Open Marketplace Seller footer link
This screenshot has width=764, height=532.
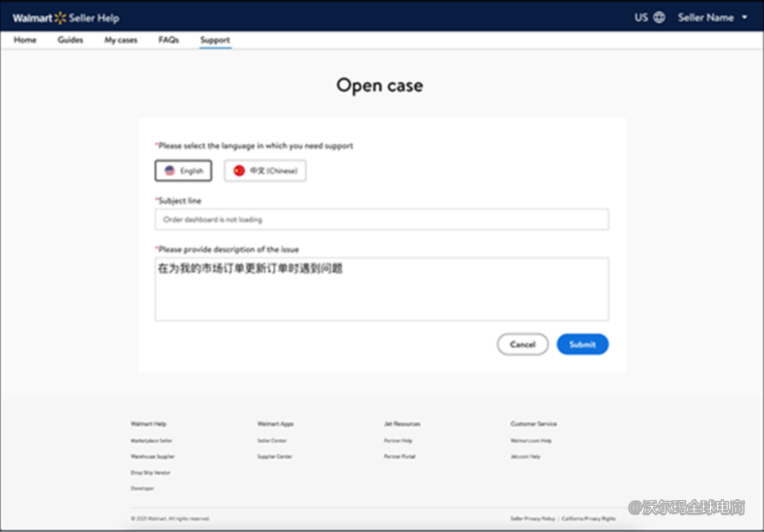click(151, 440)
